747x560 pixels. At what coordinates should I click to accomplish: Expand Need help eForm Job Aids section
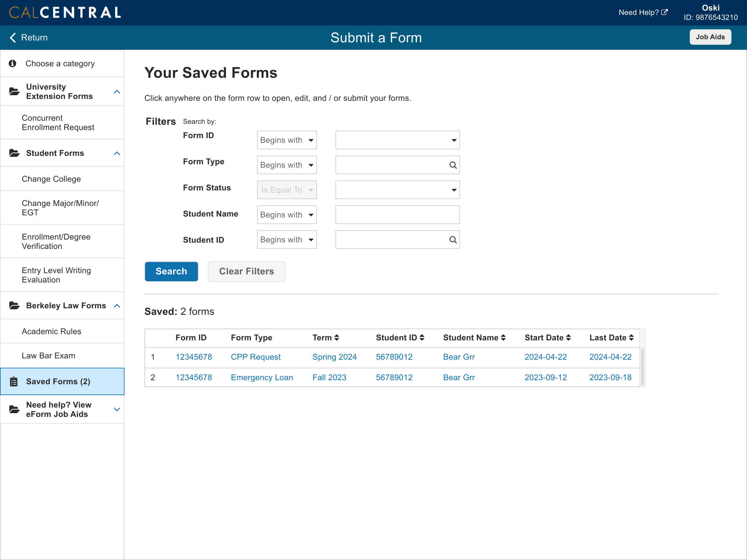click(x=117, y=409)
